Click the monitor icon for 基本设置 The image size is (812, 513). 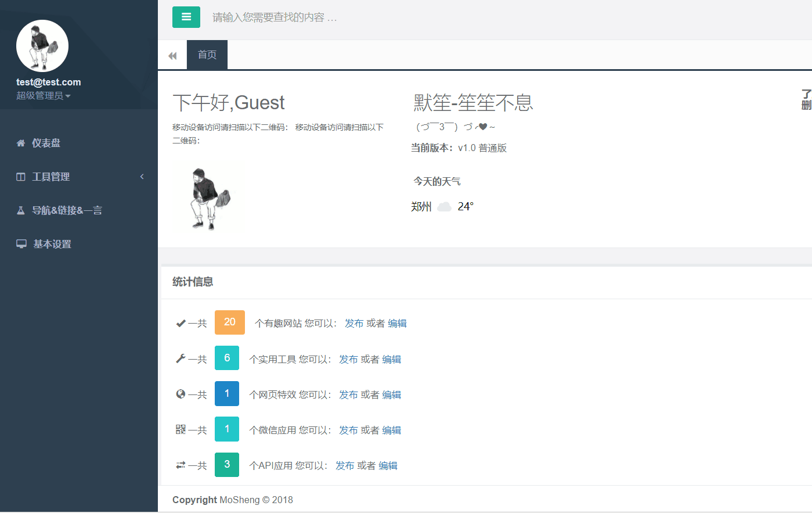coord(21,244)
